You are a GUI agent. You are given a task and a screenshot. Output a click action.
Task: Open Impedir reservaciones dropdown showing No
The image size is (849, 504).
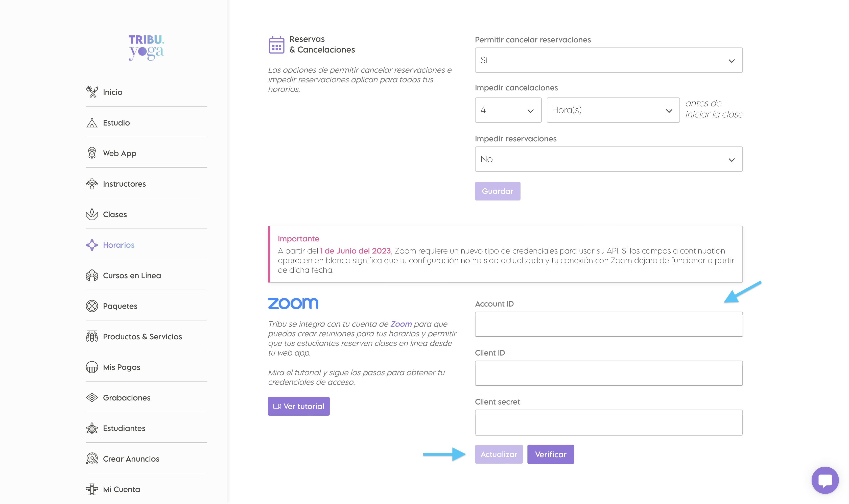[608, 159]
